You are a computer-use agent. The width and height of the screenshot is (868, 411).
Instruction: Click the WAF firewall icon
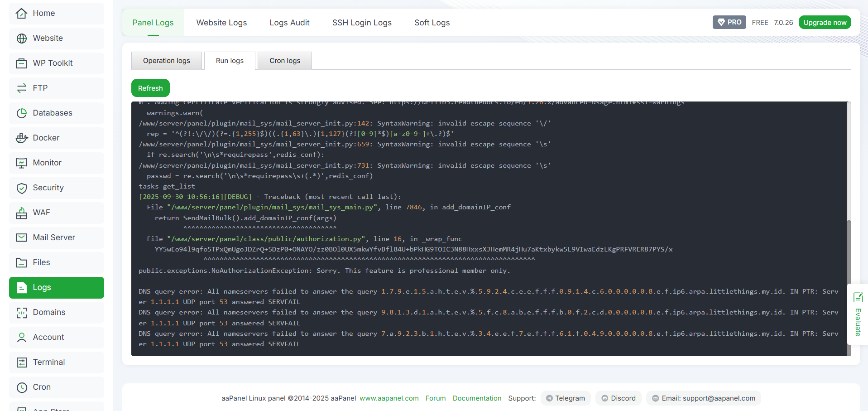click(21, 213)
